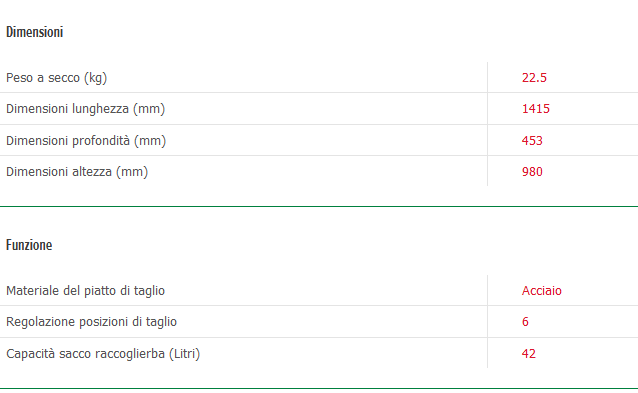Viewport: 638px width, 393px height.
Task: Select Dimensioni lunghezza (mm) label
Action: pos(85,109)
